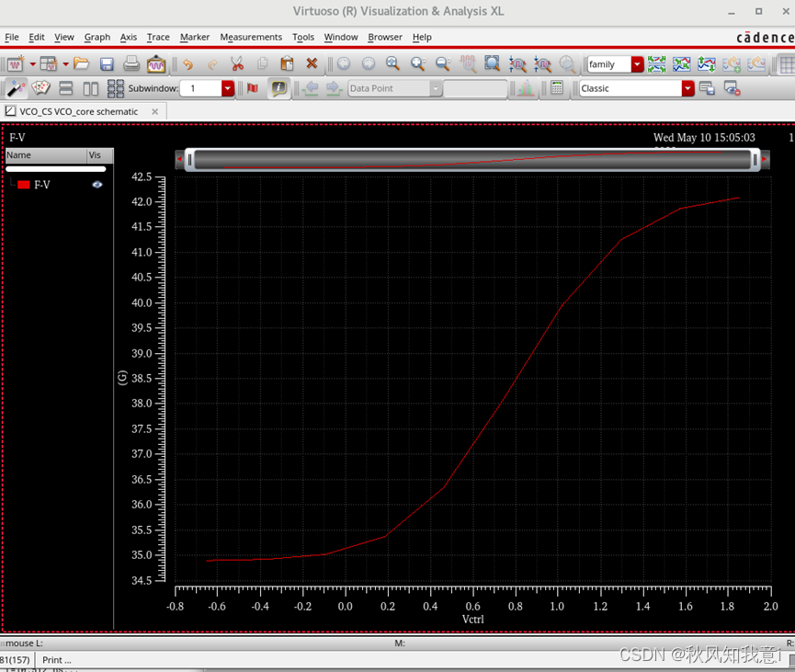Click the F-V graph title text
The image size is (795, 672).
tap(17, 138)
